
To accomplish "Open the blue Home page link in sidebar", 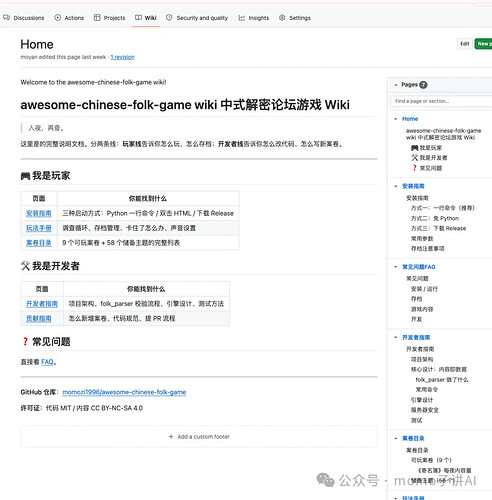I will (x=410, y=119).
